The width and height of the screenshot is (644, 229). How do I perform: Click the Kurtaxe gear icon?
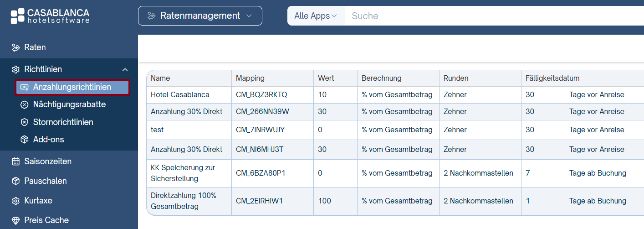click(x=16, y=201)
